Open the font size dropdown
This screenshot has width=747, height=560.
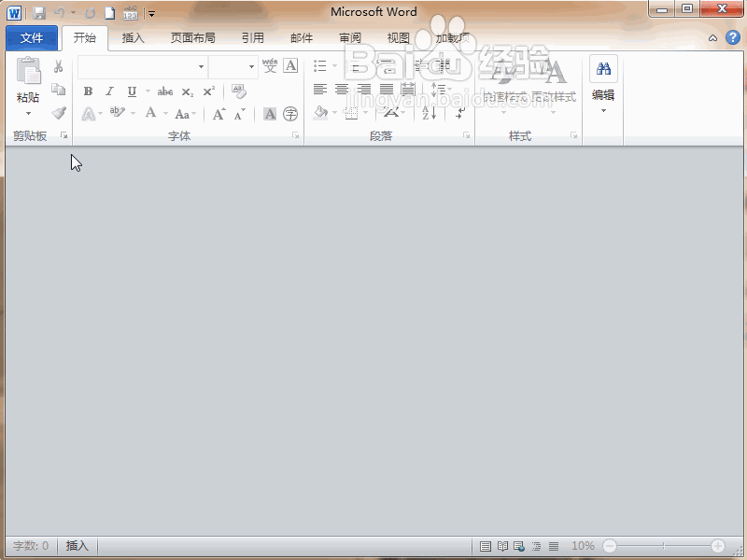pyautogui.click(x=252, y=66)
